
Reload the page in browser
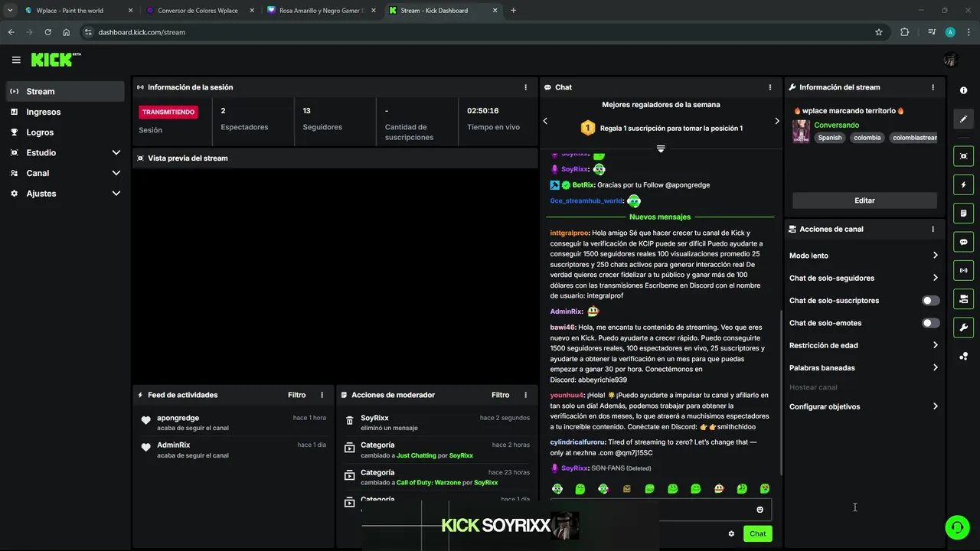pos(47,32)
